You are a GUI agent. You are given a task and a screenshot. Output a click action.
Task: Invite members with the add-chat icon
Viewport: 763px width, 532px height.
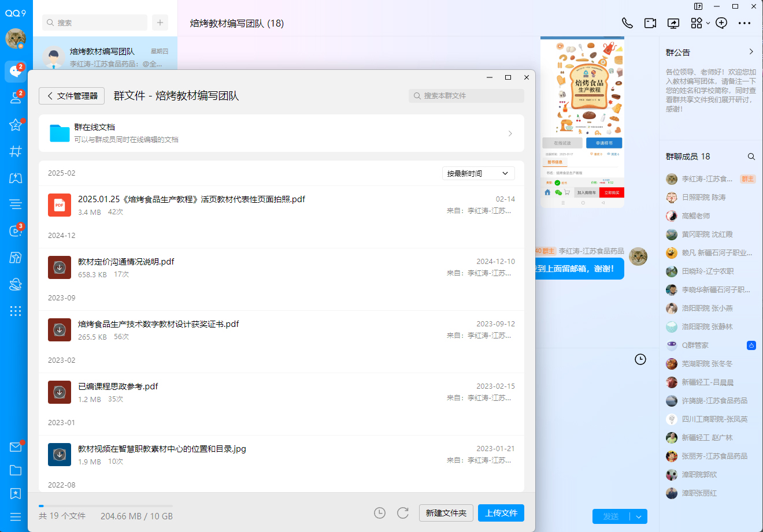tap(721, 23)
